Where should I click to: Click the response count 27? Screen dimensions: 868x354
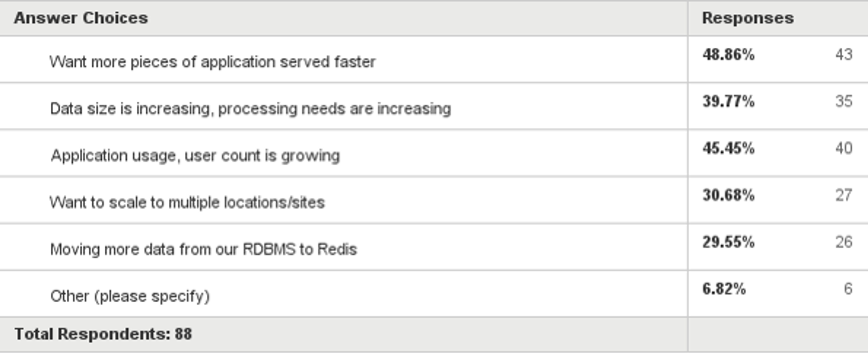coord(844,195)
